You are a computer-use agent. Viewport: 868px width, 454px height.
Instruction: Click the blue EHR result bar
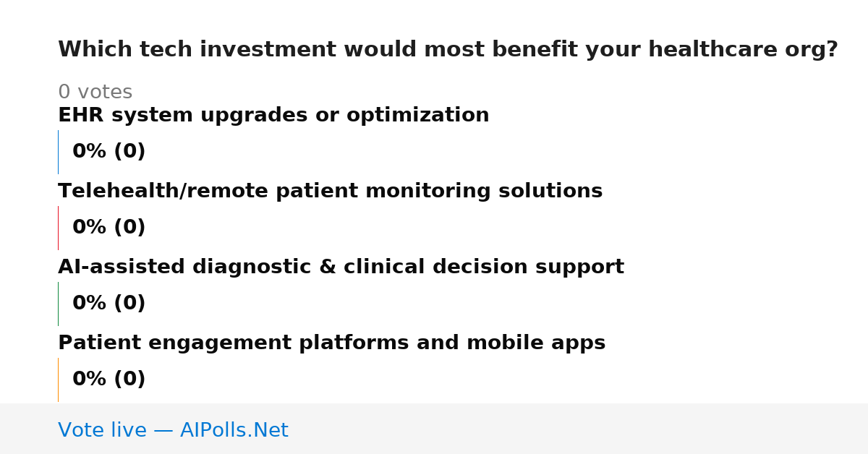tap(58, 152)
